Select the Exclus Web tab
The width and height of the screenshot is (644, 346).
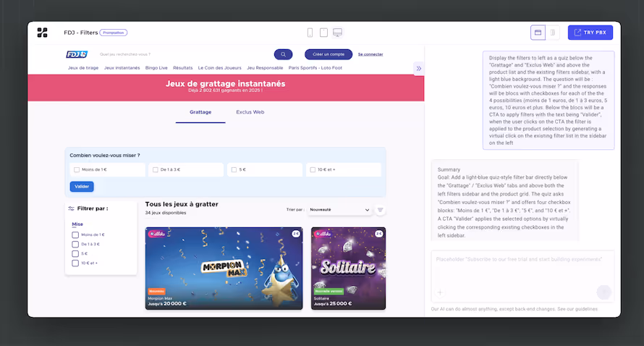tap(250, 112)
